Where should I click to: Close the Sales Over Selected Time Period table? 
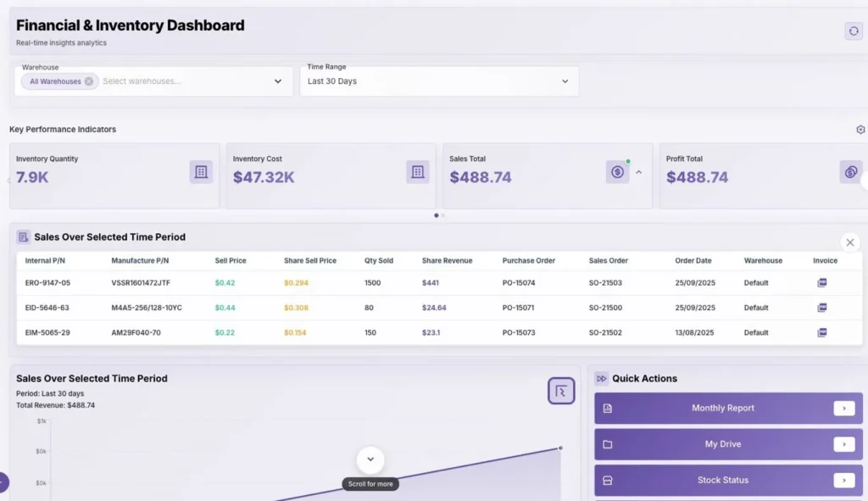click(850, 242)
